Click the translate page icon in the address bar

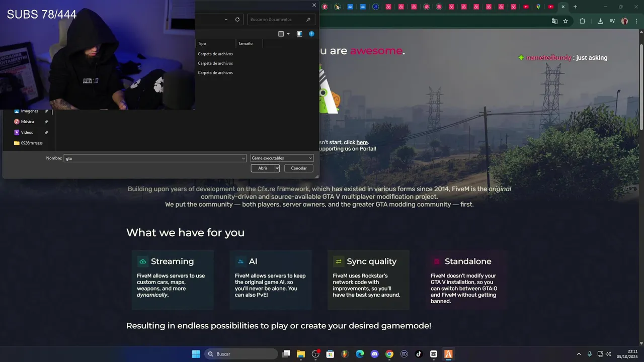(554, 21)
